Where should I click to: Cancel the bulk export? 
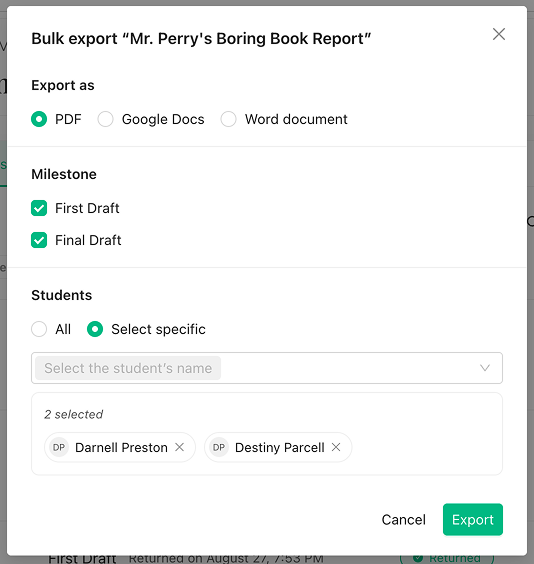[x=403, y=520]
